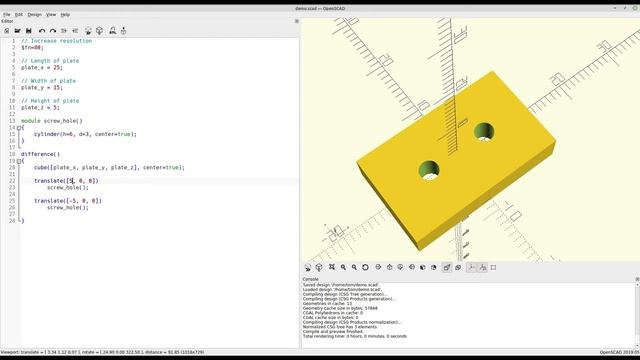This screenshot has height=360, width=640.
Task: Click the 'plate_x = 25;' line
Action: point(42,68)
